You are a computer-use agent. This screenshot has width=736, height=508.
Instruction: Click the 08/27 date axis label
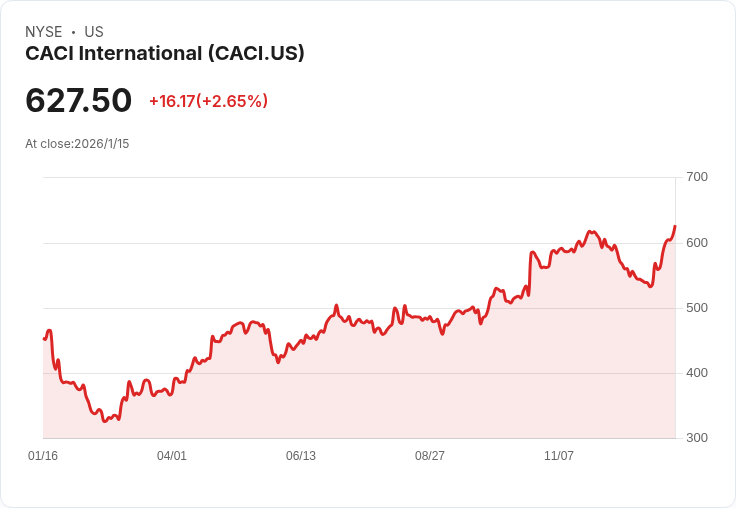(x=429, y=455)
